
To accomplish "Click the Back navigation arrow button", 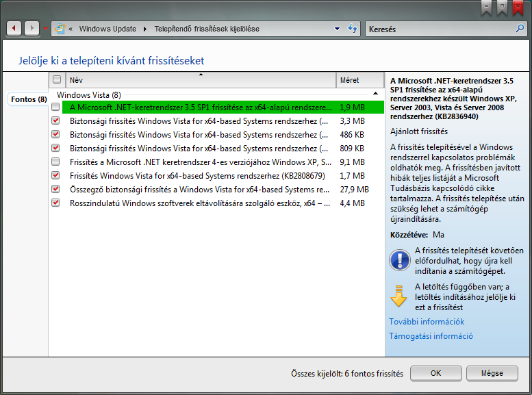I will tap(14, 28).
